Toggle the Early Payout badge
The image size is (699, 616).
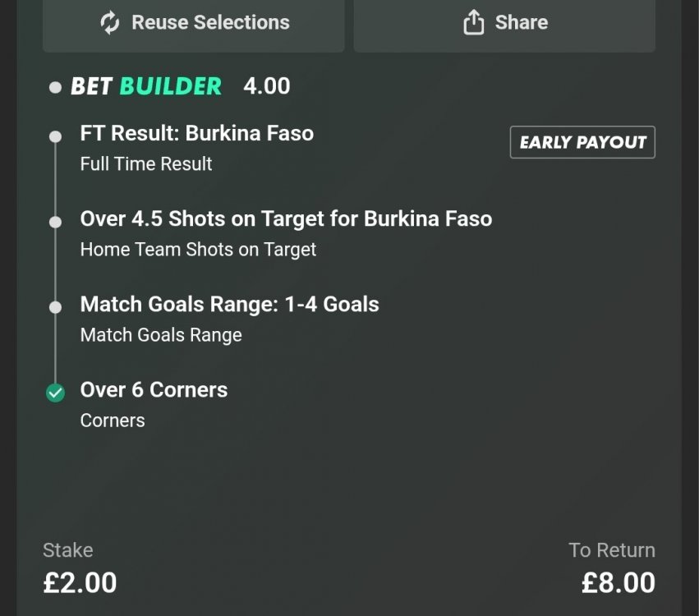pyautogui.click(x=582, y=142)
